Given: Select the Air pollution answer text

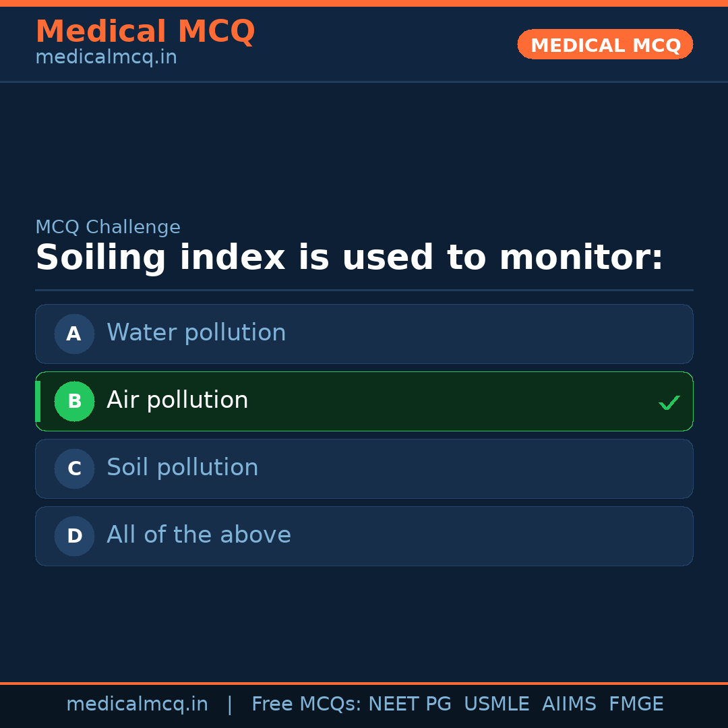Looking at the screenshot, I should tap(177, 400).
